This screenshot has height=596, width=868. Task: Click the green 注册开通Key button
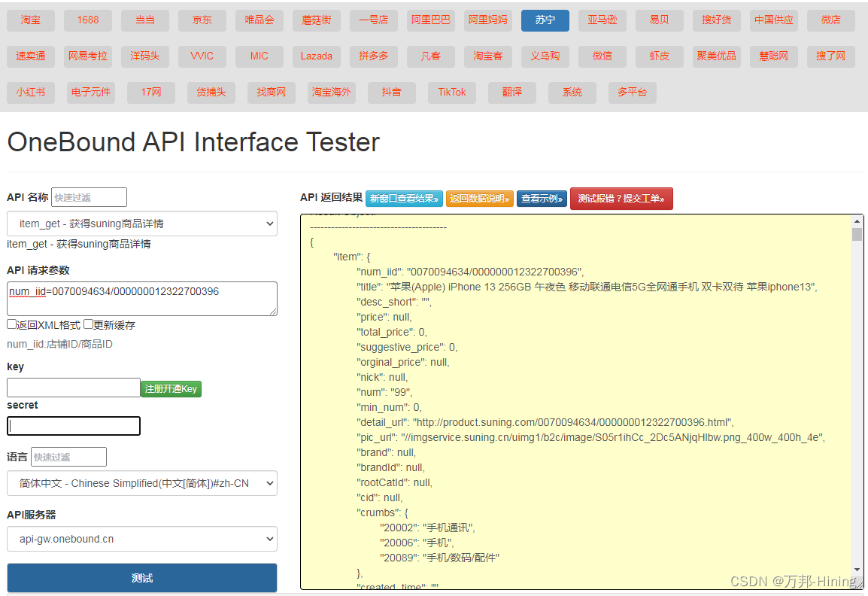[171, 388]
